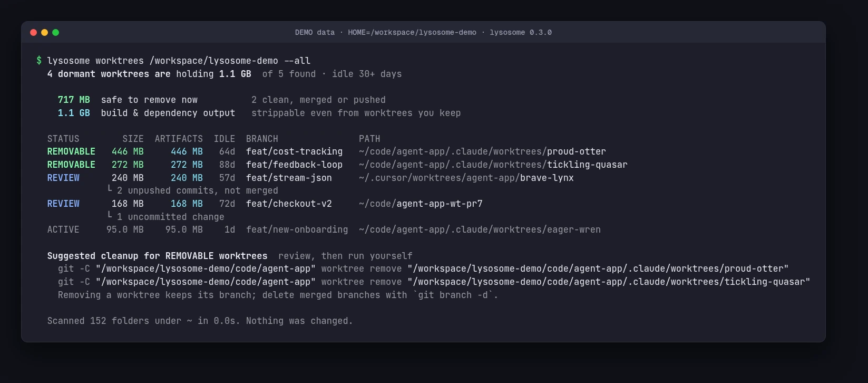Click the 717 MB safe to remove figure
This screenshot has height=383, width=868.
(x=74, y=100)
